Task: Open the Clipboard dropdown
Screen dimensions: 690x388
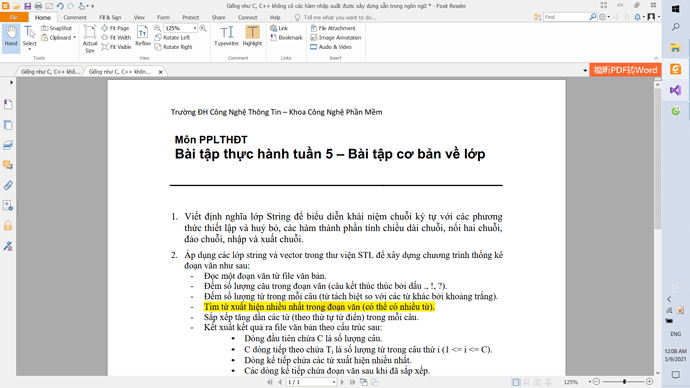Action: [x=59, y=38]
